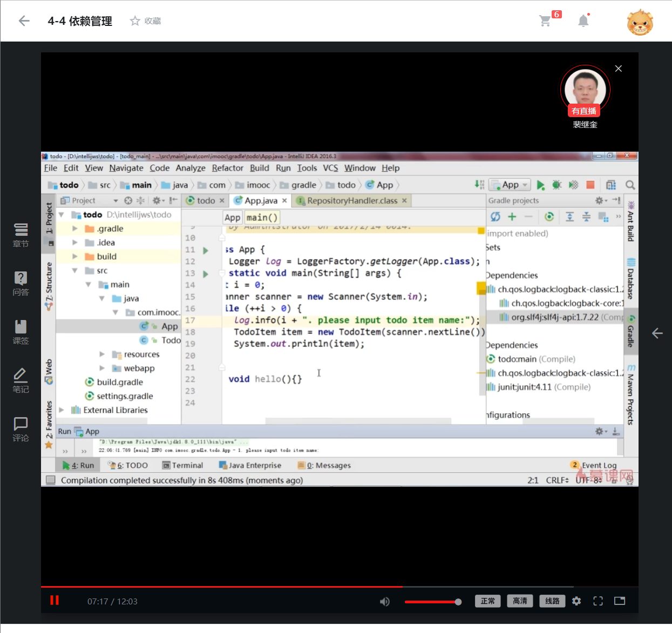Select 正常 playback speed
Viewport: 672px width, 633px height.
488,601
